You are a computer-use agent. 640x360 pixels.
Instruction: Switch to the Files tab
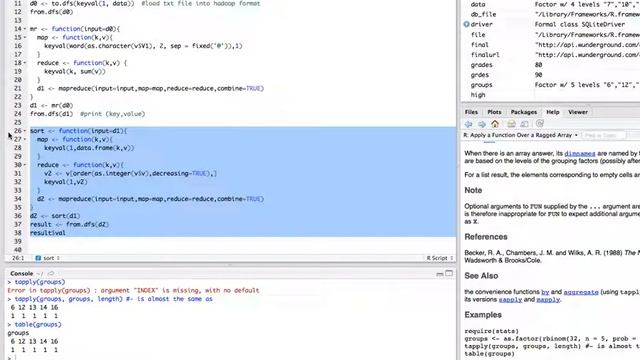[x=471, y=112]
